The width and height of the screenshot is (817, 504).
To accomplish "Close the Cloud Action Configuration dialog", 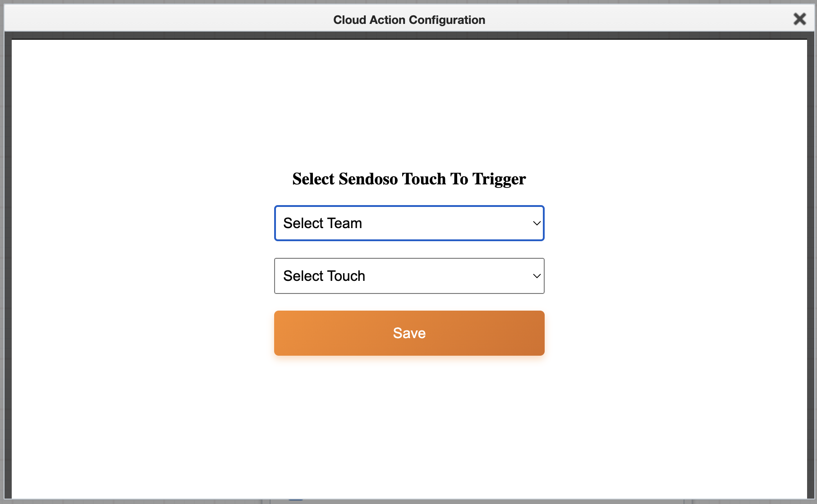I will point(799,19).
